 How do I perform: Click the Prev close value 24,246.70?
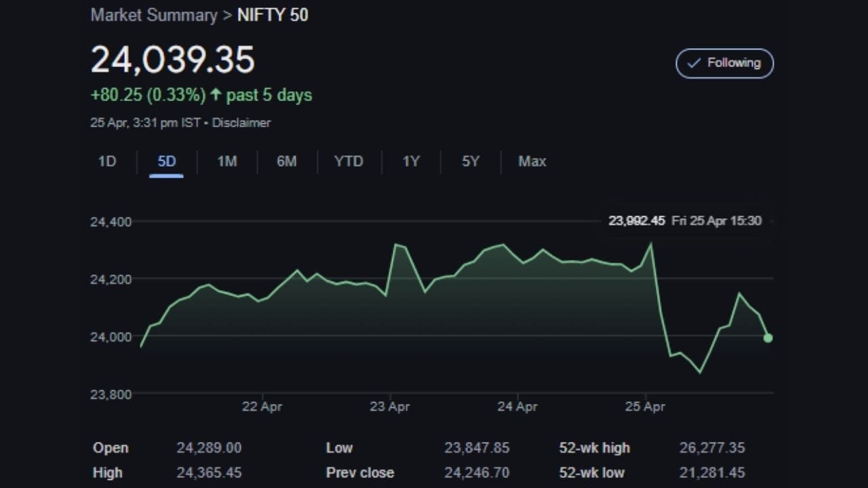coord(477,472)
